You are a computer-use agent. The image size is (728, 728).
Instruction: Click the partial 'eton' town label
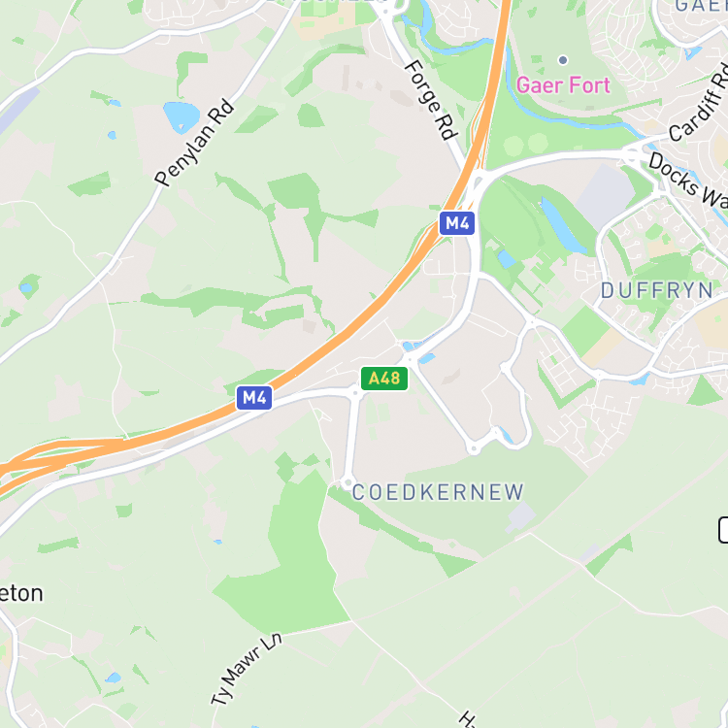[21, 594]
